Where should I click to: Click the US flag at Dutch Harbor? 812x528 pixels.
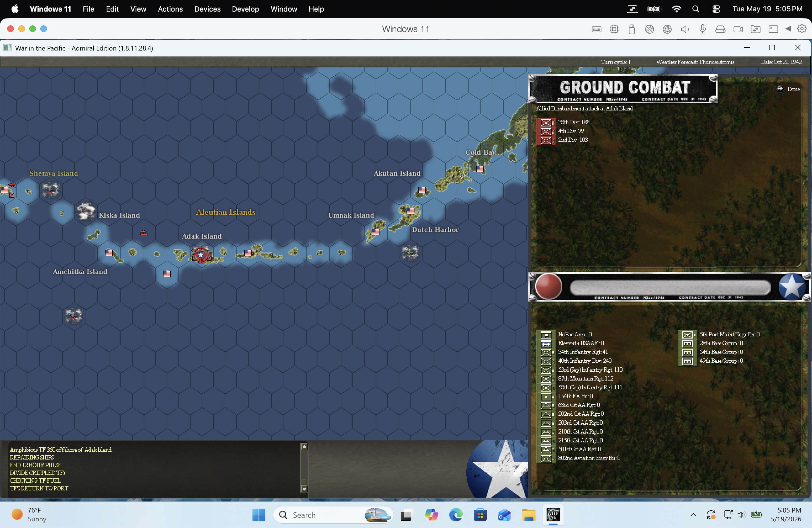pyautogui.click(x=410, y=211)
